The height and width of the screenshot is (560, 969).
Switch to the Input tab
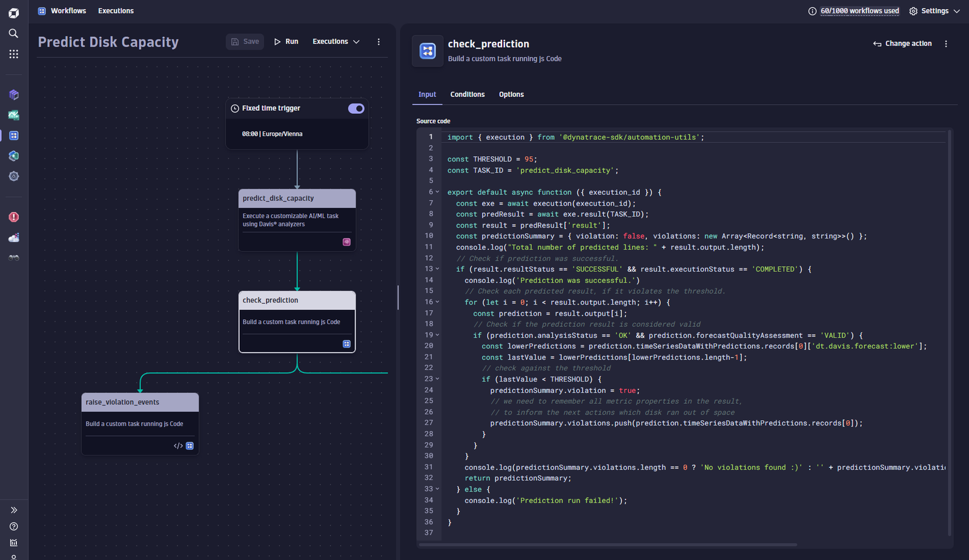coord(427,94)
